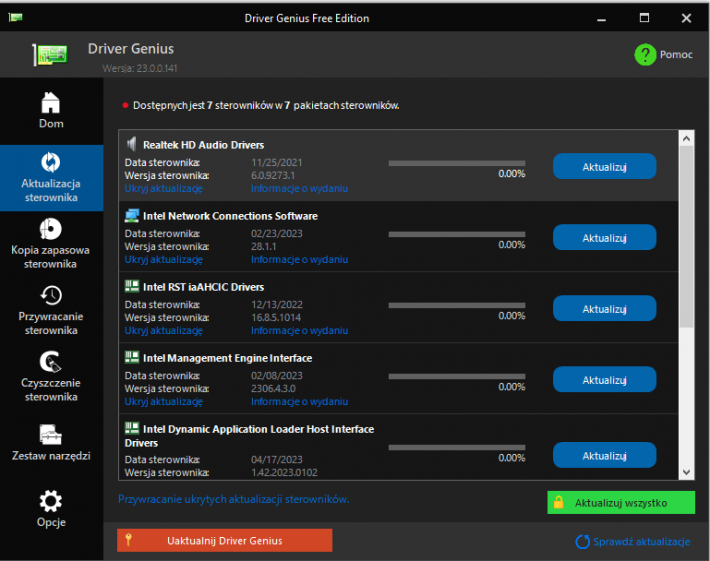Update Intel Management Engine Interface with Aktualizuj

coord(604,379)
